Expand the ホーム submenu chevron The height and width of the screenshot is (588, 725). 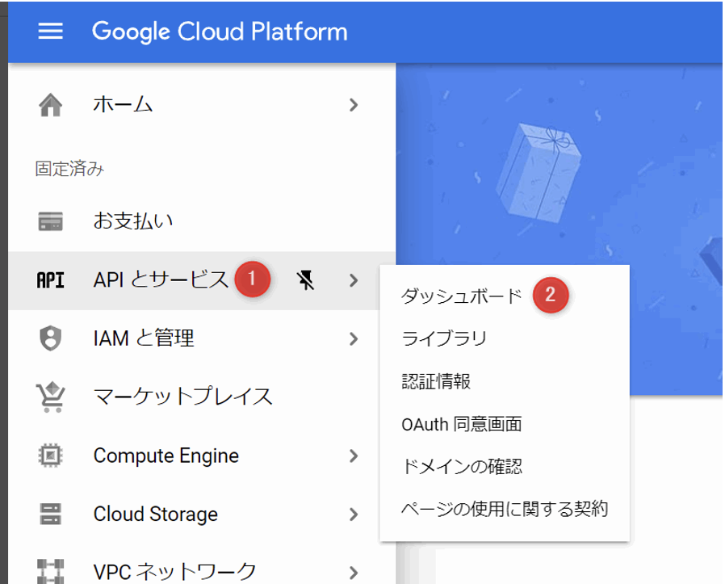coord(354,105)
